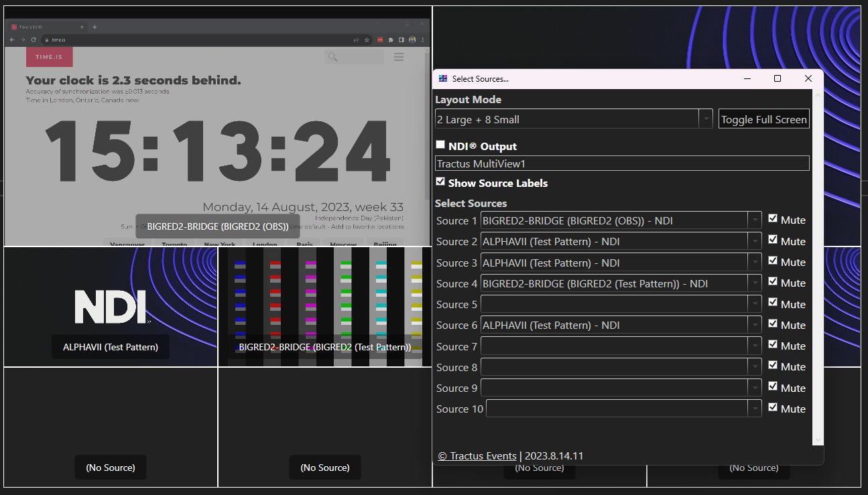Expand the Source 2 ALPHAVII dropdown
This screenshot has height=495, width=868.
point(755,240)
